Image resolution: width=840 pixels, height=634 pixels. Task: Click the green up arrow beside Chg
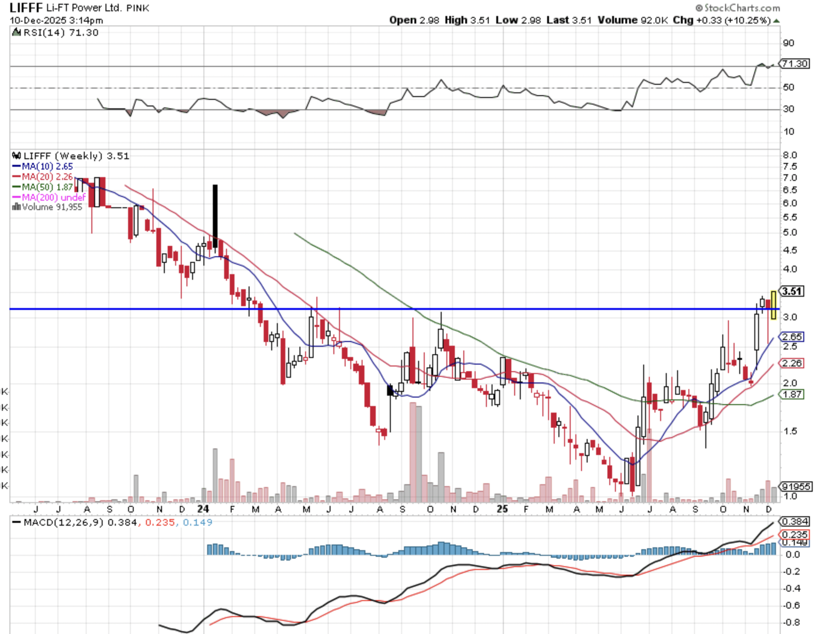(x=776, y=21)
